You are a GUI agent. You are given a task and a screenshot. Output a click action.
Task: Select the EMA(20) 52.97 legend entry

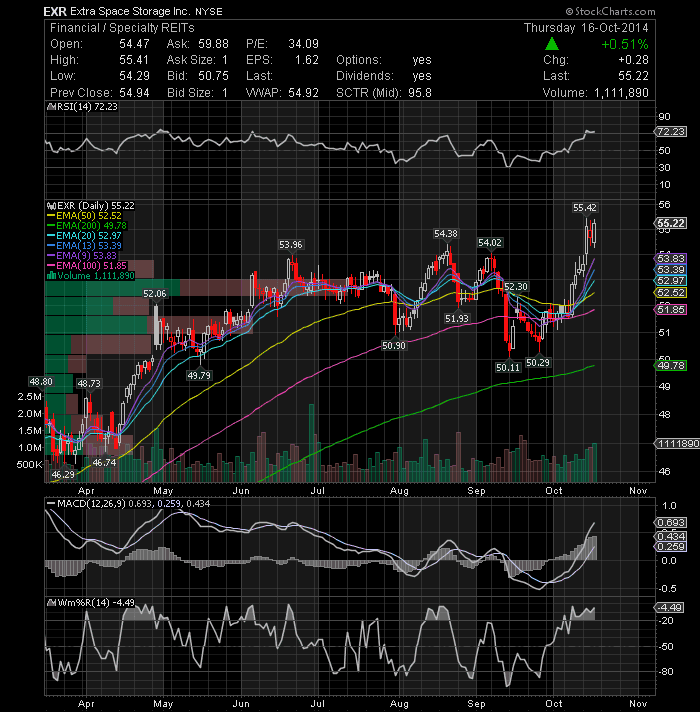tap(84, 236)
